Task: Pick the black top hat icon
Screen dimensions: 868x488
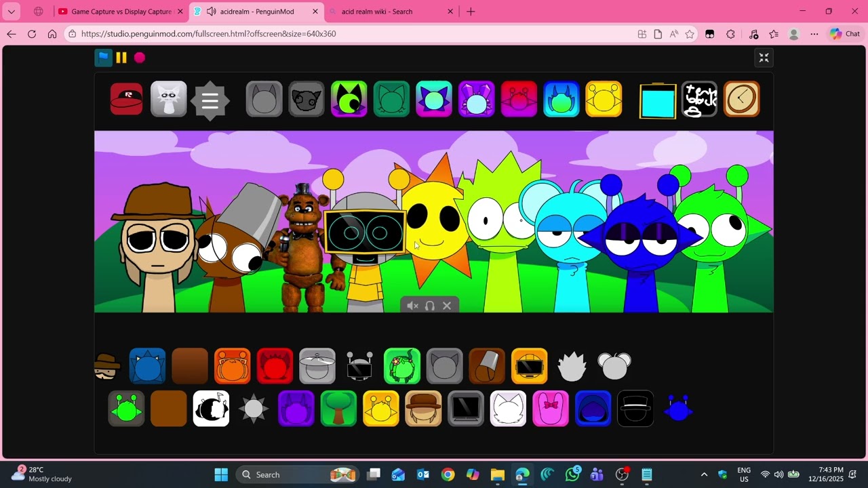Action: pyautogui.click(x=635, y=409)
